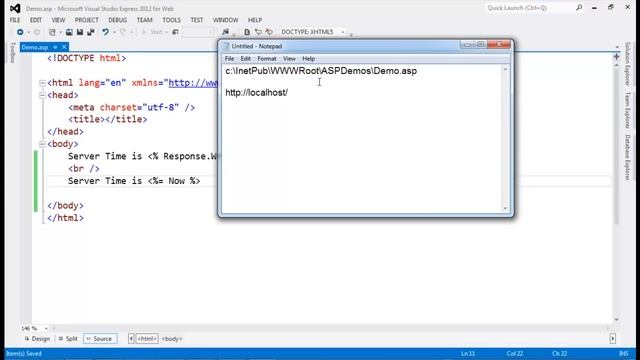Click the Start debugging play button
This screenshot has width=640, height=360.
point(144,32)
